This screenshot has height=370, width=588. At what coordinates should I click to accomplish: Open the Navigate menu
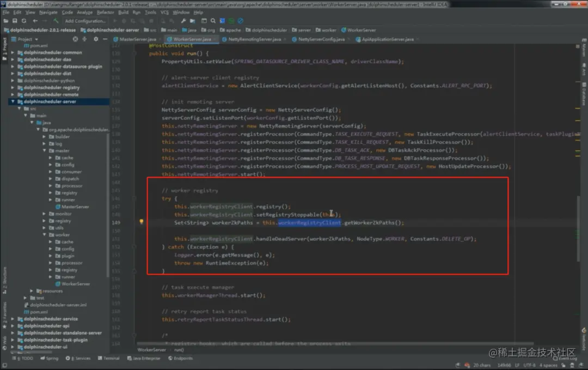(x=48, y=13)
